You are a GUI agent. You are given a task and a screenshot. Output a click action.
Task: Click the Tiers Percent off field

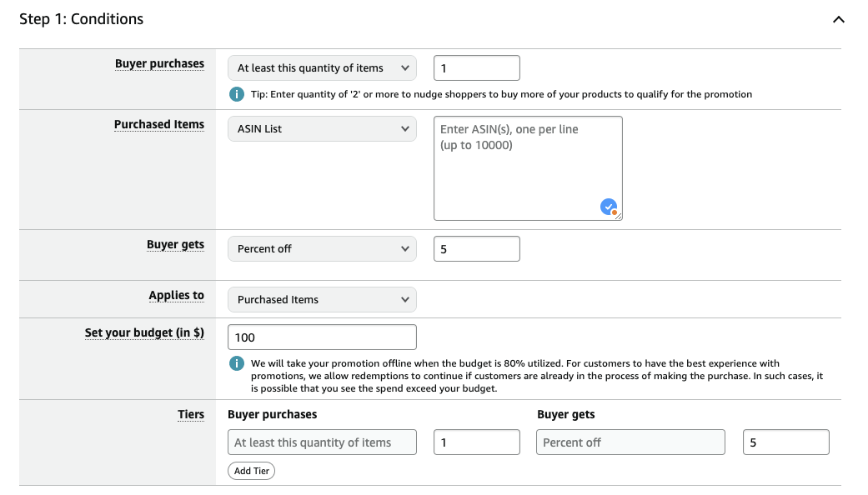point(630,442)
